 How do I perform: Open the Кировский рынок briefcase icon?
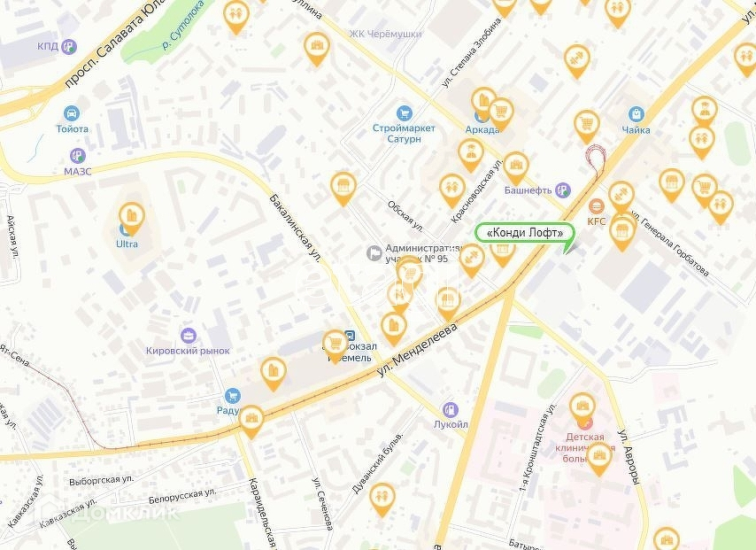[188, 336]
